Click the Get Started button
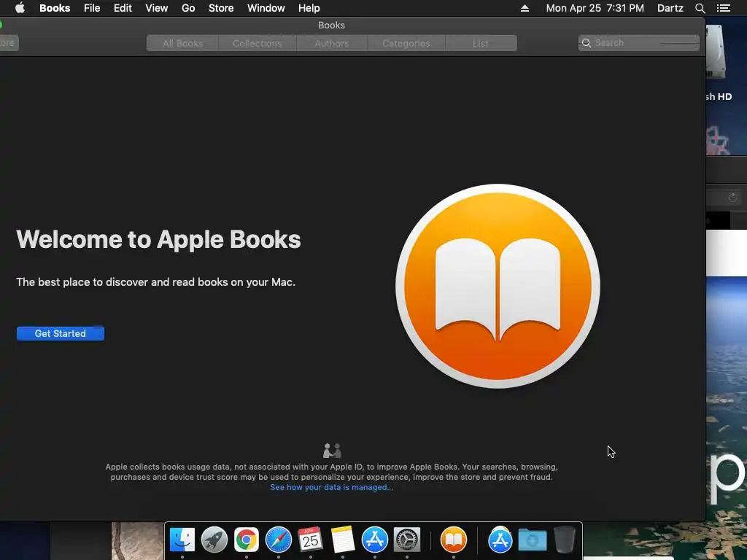Screen dimensions: 747x560 pos(61,333)
